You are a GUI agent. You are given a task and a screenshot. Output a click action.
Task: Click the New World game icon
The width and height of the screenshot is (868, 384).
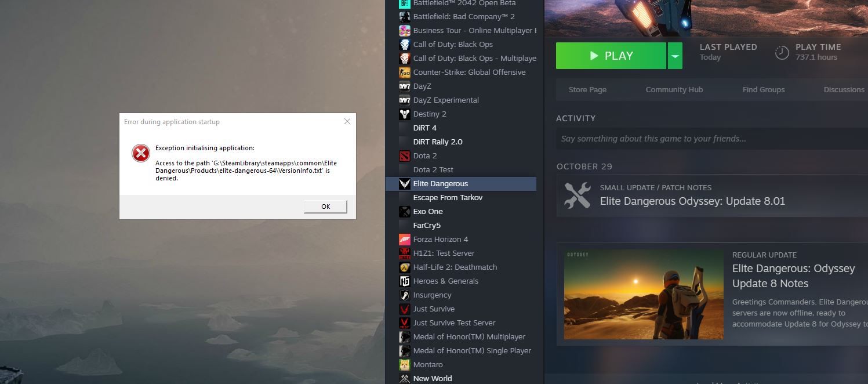click(x=405, y=378)
